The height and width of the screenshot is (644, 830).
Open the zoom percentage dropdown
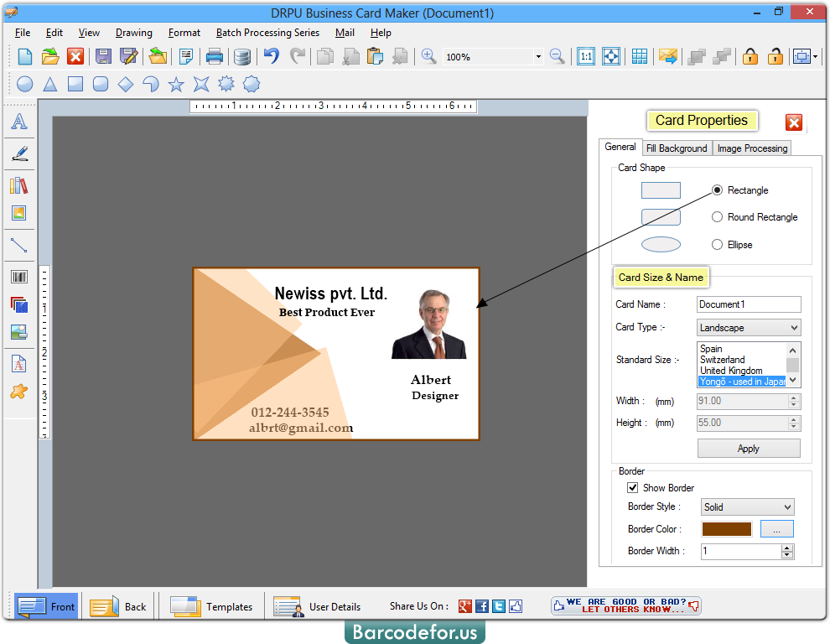[x=538, y=57]
